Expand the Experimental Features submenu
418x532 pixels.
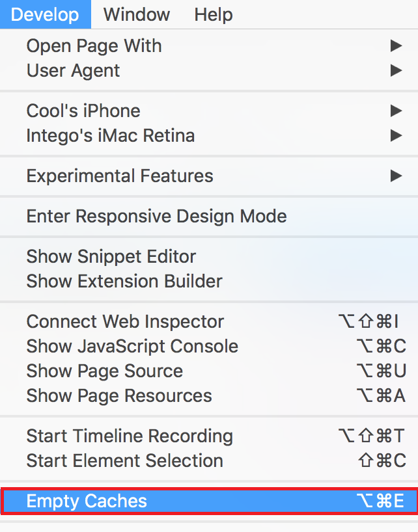[119, 176]
